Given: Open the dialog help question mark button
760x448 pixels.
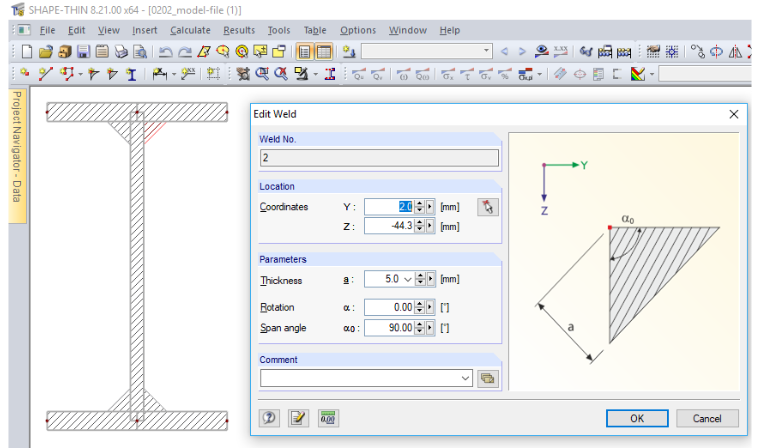Looking at the screenshot, I should click(269, 418).
